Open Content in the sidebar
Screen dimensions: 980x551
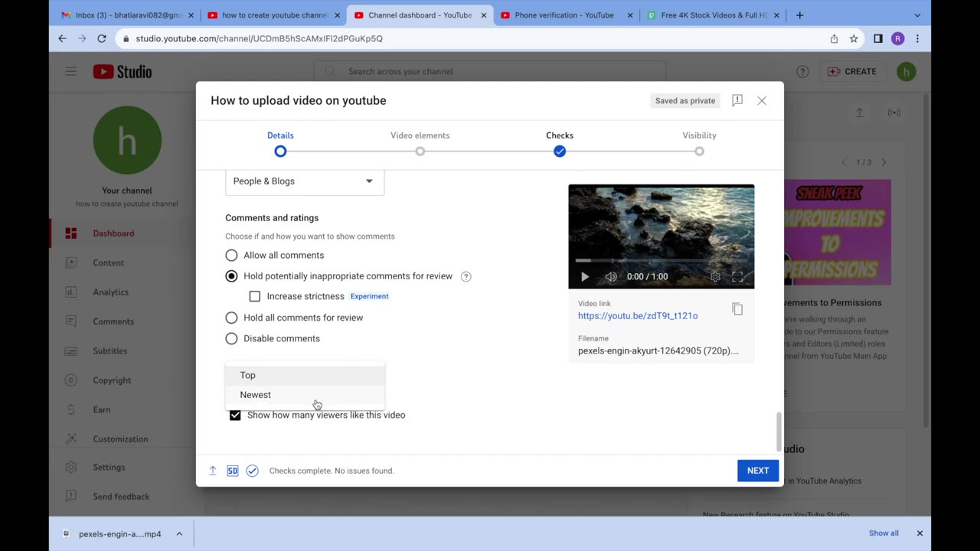(x=108, y=262)
